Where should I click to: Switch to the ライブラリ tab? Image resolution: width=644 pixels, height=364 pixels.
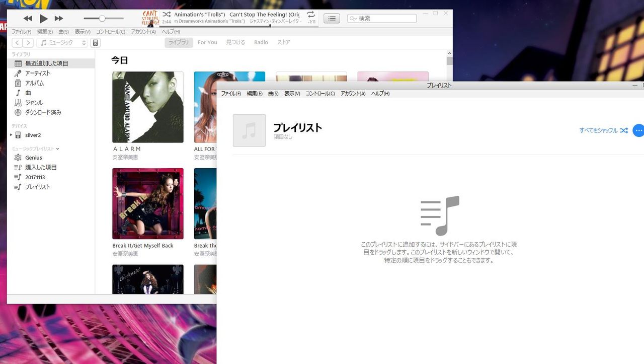[179, 42]
